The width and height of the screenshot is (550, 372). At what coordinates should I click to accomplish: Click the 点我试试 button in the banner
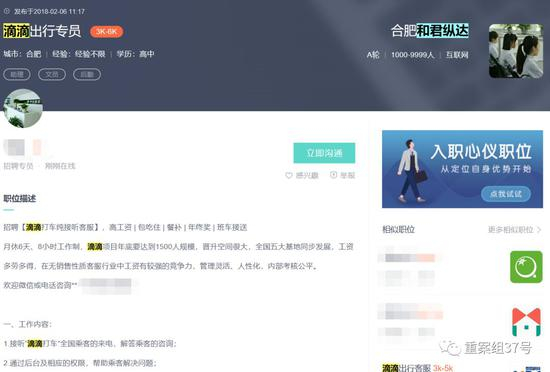[x=505, y=194]
